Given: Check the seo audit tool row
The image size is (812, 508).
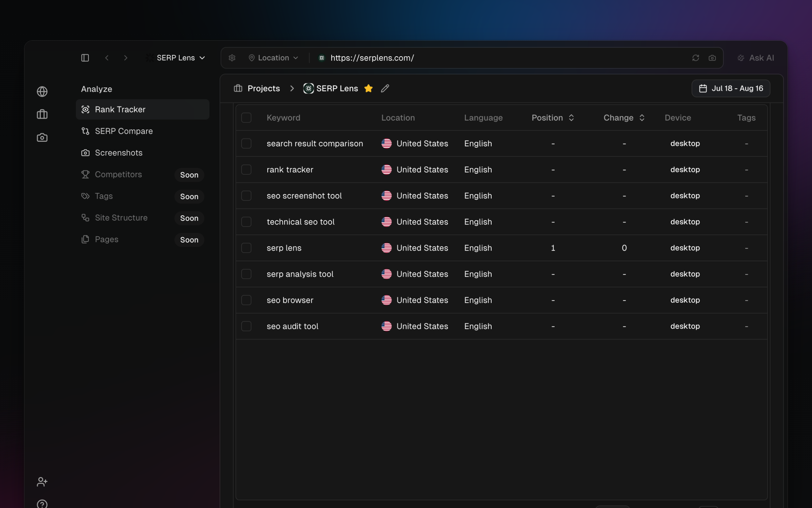Looking at the screenshot, I should point(246,326).
